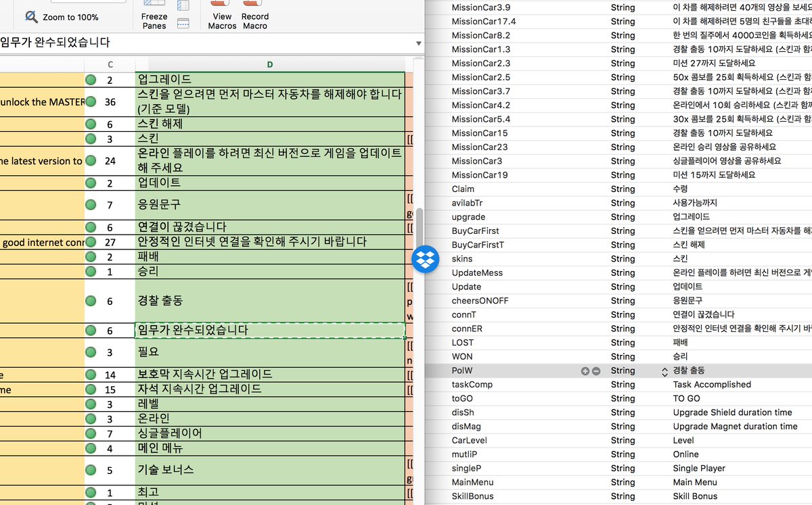The width and height of the screenshot is (812, 505).
Task: Click the TO GO value in plist
Action: click(x=686, y=399)
